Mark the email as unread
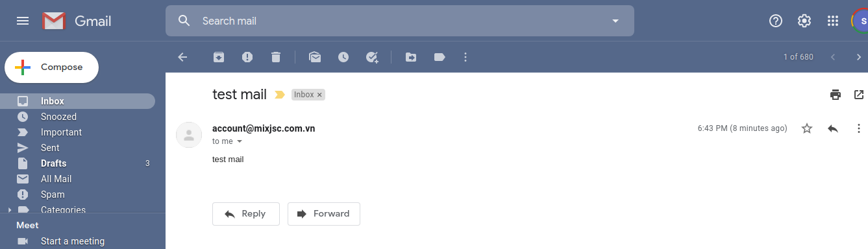The height and width of the screenshot is (249, 868). [315, 57]
